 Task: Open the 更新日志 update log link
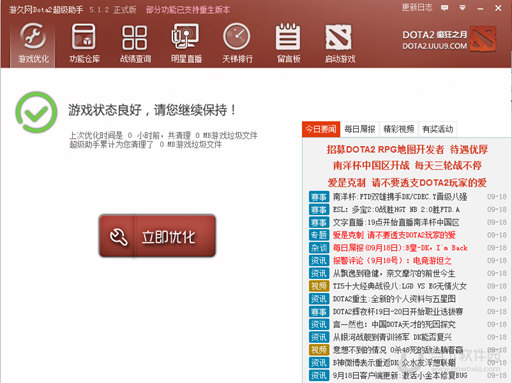[x=417, y=7]
